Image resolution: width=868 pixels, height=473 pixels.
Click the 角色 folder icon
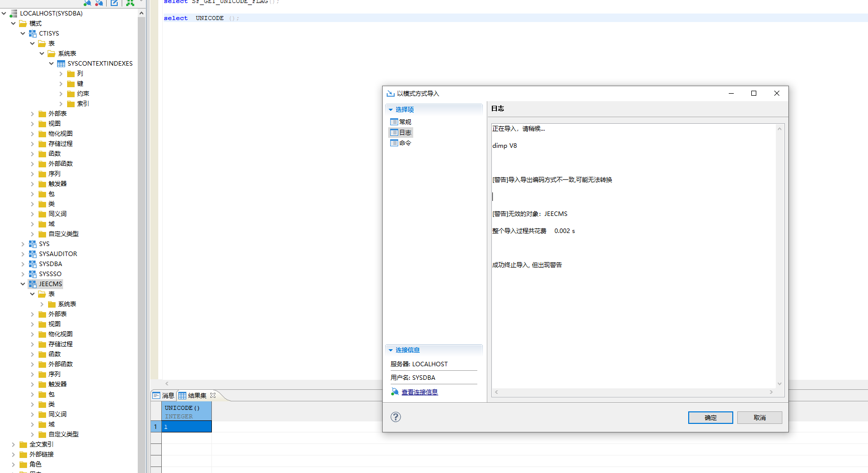click(23, 464)
